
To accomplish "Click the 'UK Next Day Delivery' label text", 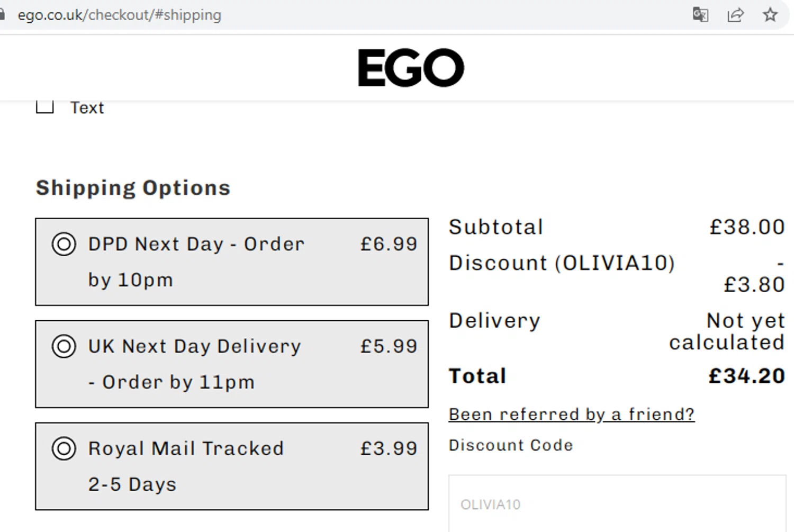I will point(194,347).
